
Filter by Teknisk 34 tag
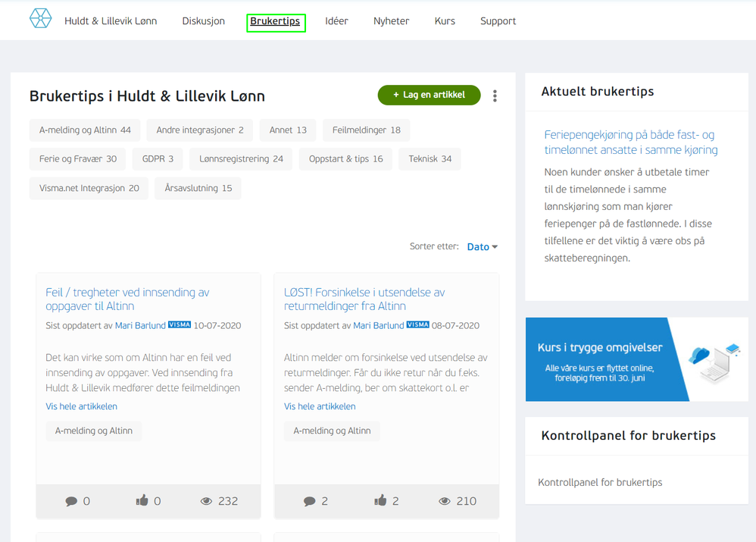(x=430, y=158)
